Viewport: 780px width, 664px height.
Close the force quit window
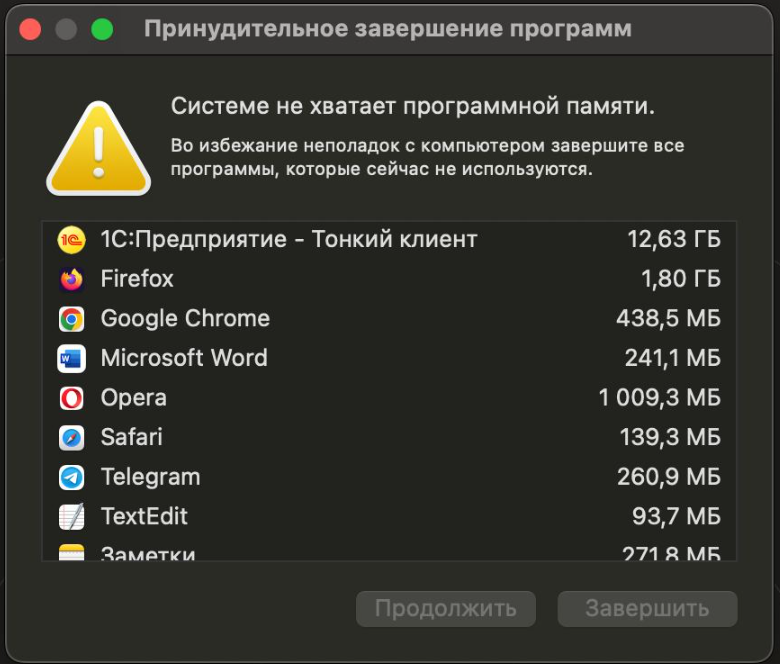(30, 29)
